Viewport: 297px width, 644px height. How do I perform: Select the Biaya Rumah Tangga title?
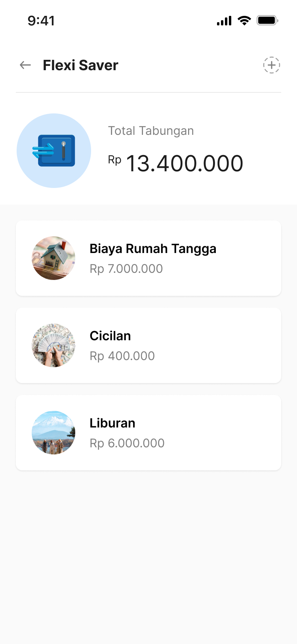coord(153,249)
